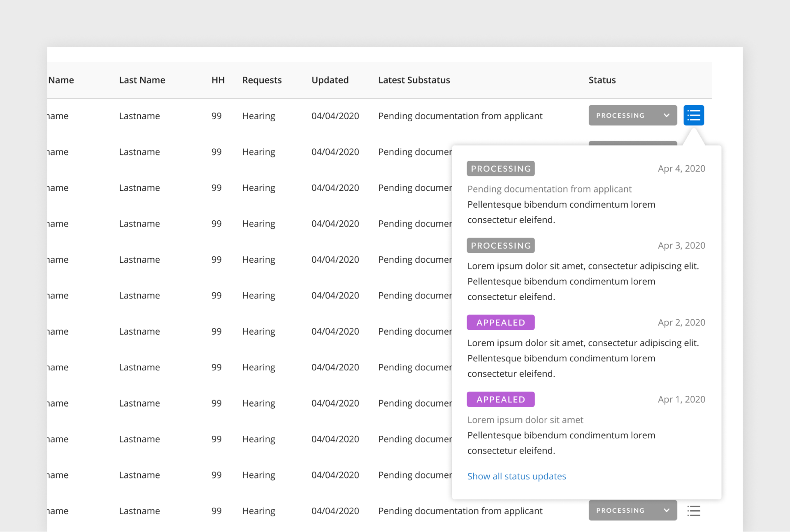Open the status history list icon in the last row

pos(694,511)
